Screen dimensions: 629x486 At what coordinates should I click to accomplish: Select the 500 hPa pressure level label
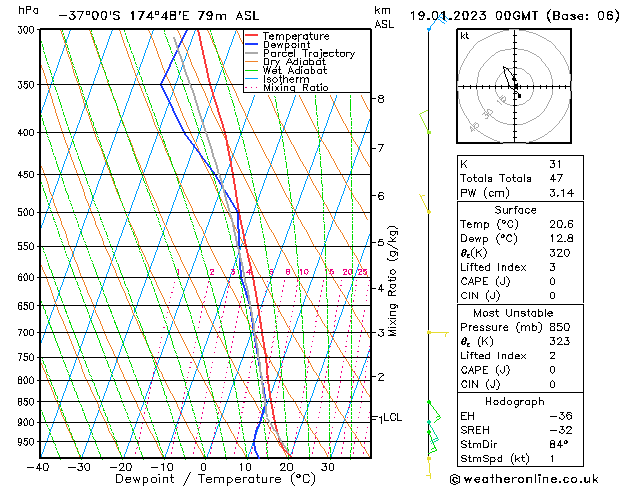click(26, 212)
